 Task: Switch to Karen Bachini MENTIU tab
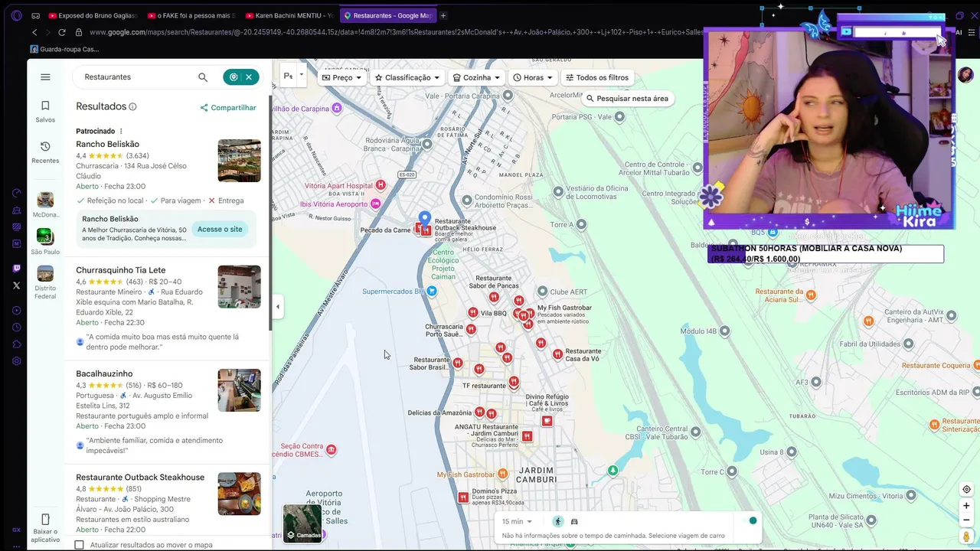pyautogui.click(x=289, y=15)
